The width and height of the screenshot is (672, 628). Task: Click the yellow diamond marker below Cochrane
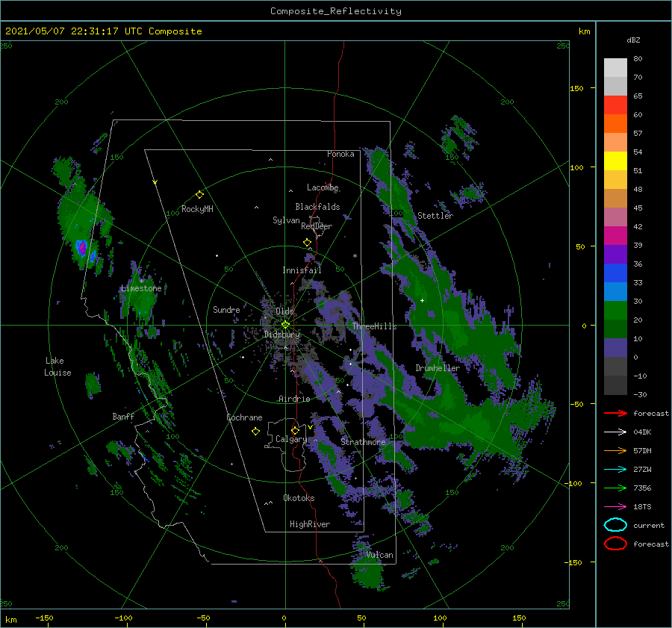pyautogui.click(x=255, y=432)
